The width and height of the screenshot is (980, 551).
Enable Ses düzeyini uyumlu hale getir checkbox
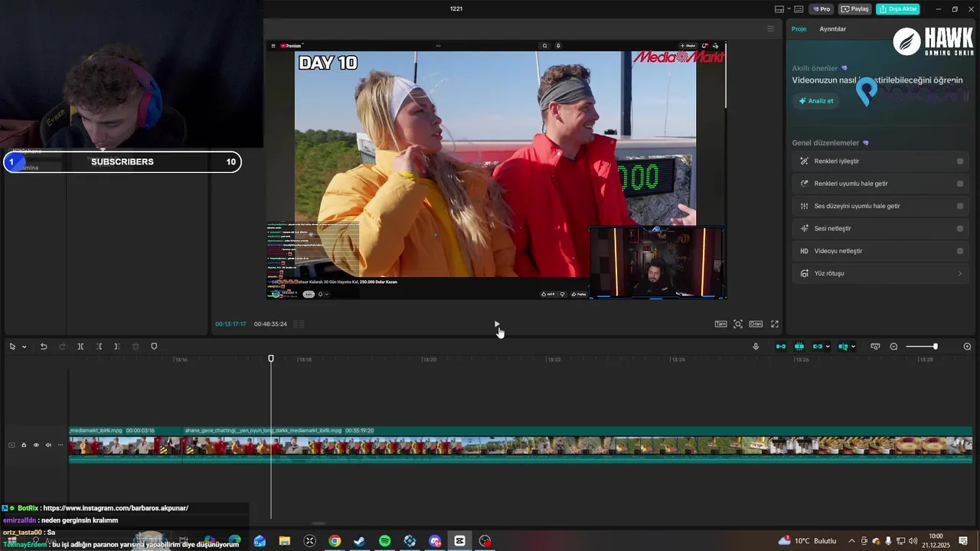[x=960, y=206]
